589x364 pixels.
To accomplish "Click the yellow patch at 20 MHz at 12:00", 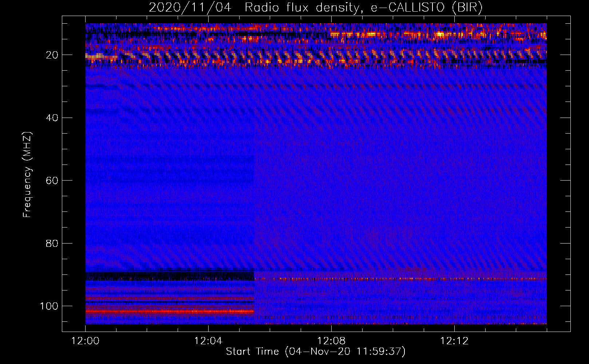I will [91, 56].
